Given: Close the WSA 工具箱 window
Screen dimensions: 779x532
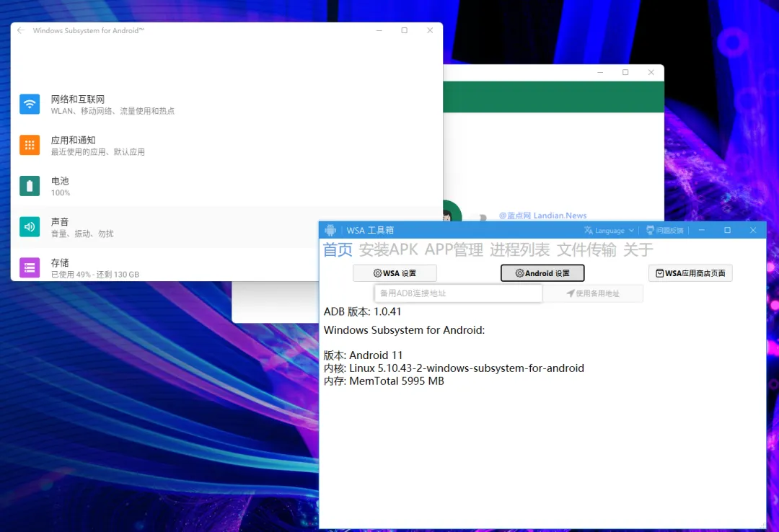Looking at the screenshot, I should (753, 230).
